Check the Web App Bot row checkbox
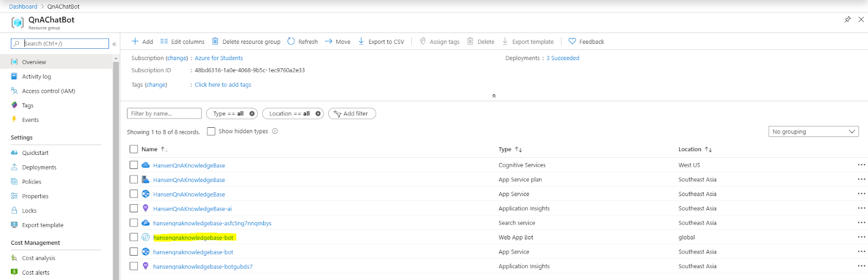 pyautogui.click(x=133, y=237)
